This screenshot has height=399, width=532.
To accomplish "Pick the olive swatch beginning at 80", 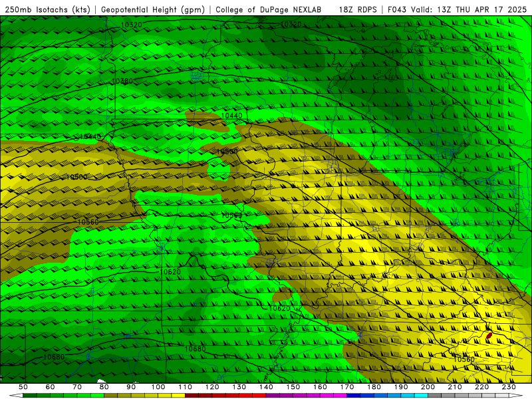I will click(110, 395).
